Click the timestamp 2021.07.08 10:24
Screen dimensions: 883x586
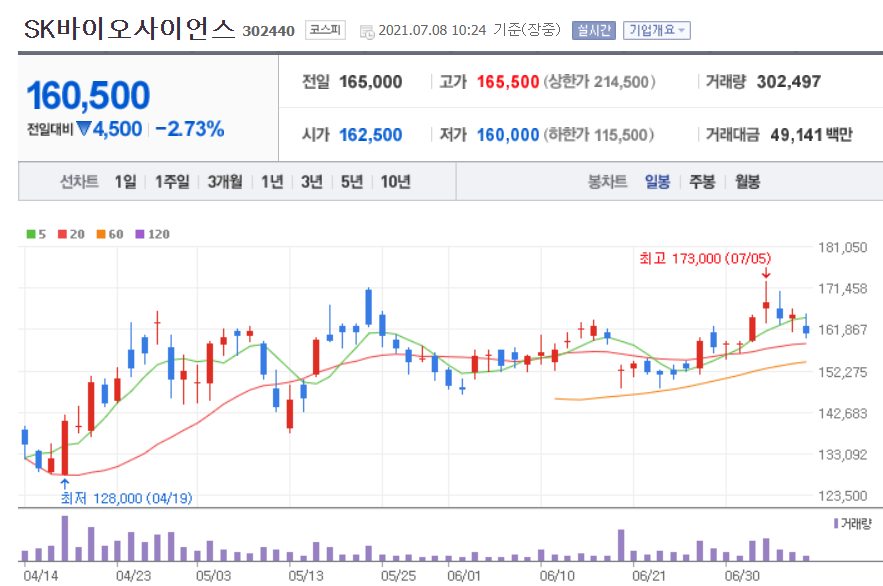tap(432, 30)
